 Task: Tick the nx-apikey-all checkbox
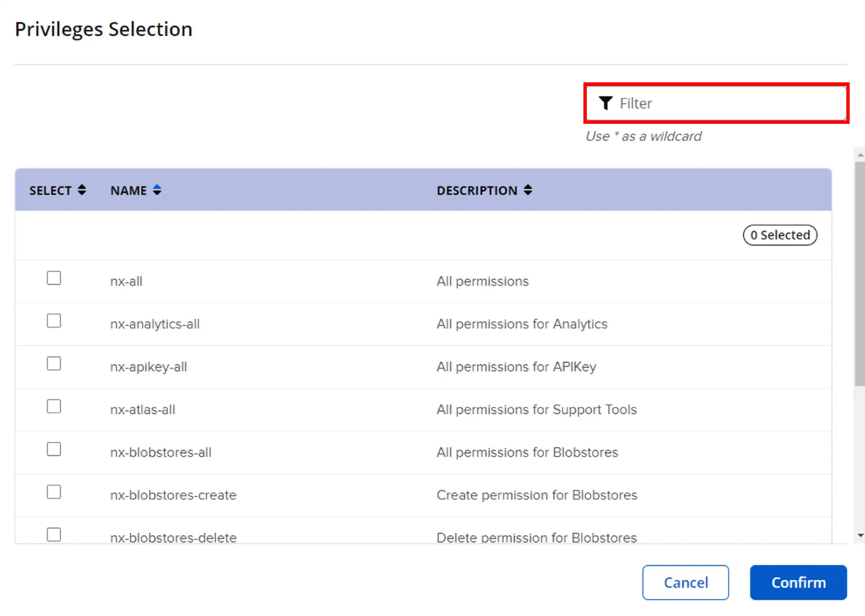[54, 364]
